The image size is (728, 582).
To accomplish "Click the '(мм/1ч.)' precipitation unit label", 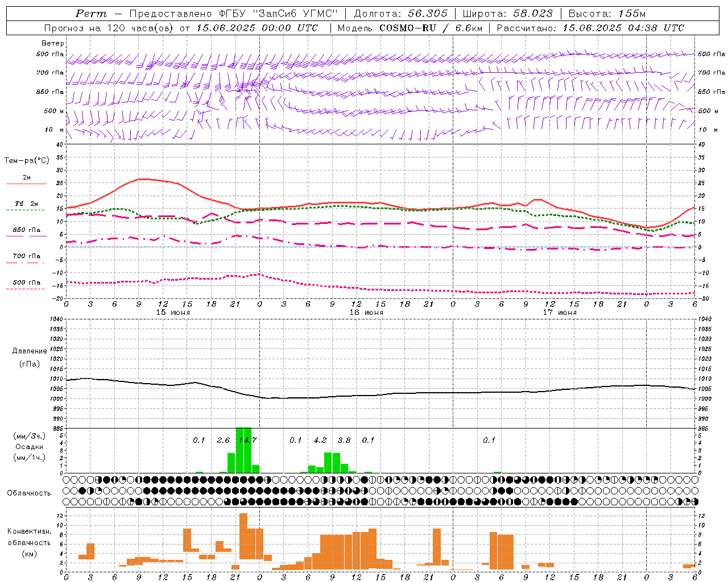I will pyautogui.click(x=30, y=457).
